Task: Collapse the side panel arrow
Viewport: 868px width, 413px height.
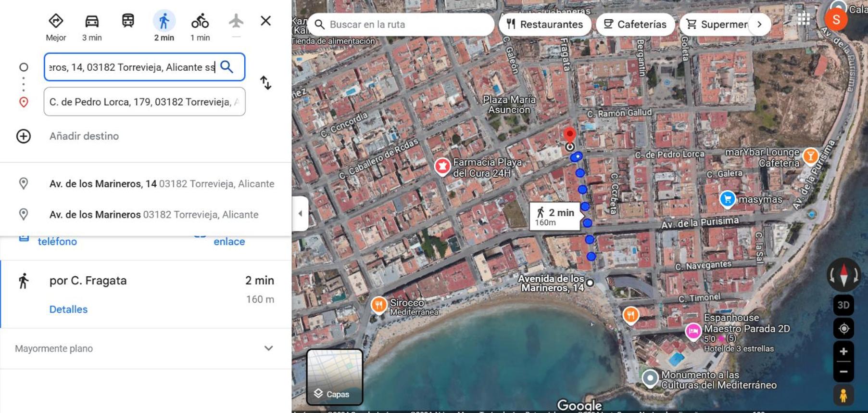Action: coord(300,213)
